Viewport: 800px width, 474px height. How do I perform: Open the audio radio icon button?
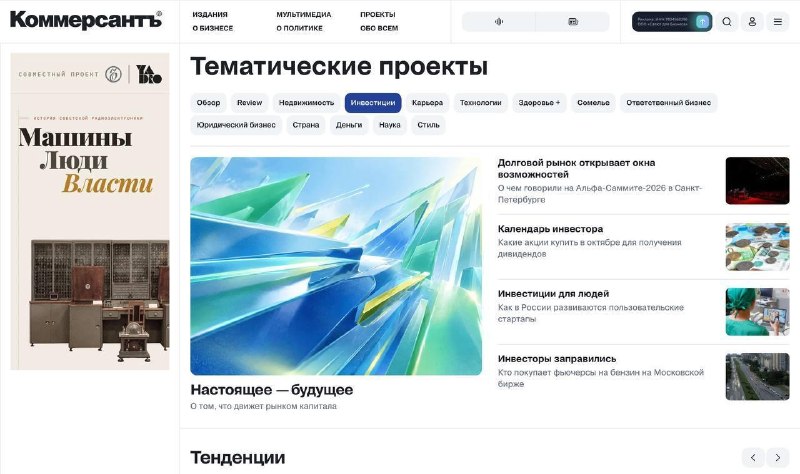point(498,21)
